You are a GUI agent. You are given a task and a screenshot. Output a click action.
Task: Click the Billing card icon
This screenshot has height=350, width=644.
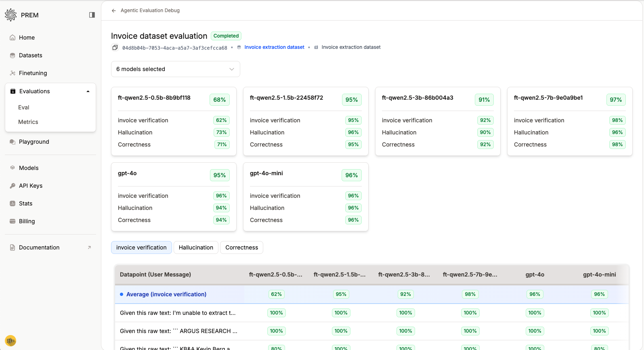tap(13, 221)
